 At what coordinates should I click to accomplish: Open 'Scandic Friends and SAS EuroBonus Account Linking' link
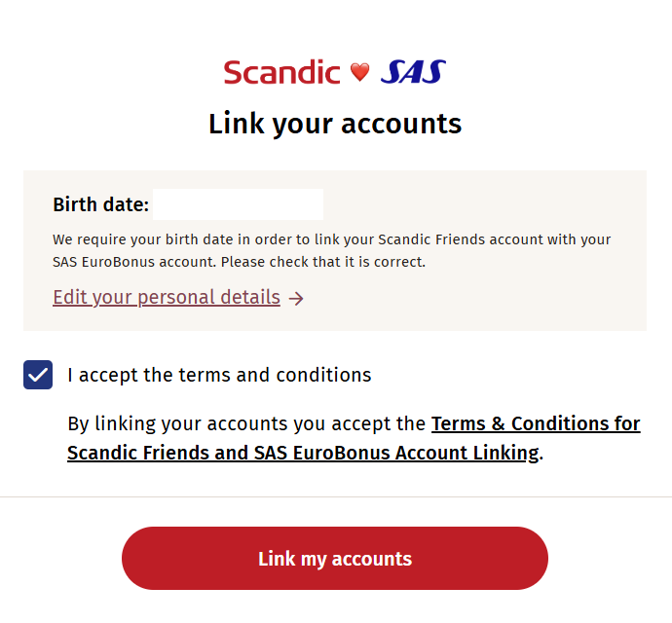click(303, 453)
